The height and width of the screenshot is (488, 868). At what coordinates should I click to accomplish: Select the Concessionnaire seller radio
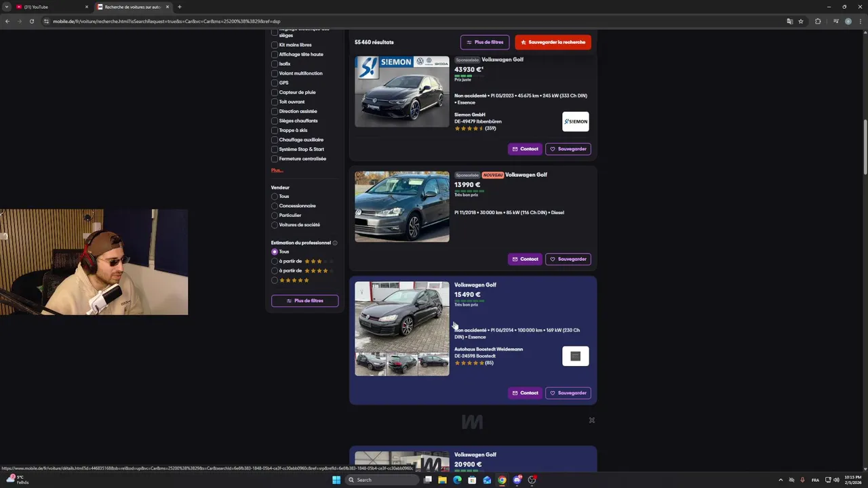(x=275, y=206)
